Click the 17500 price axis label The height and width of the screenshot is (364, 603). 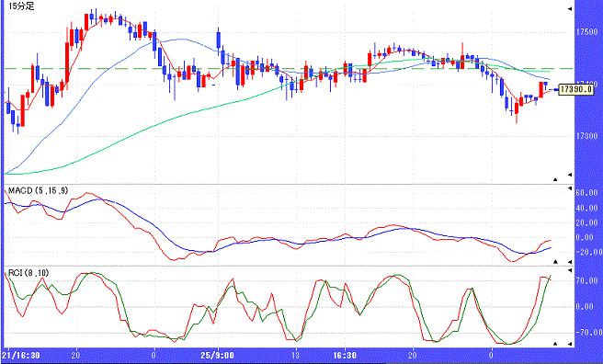[x=586, y=32]
